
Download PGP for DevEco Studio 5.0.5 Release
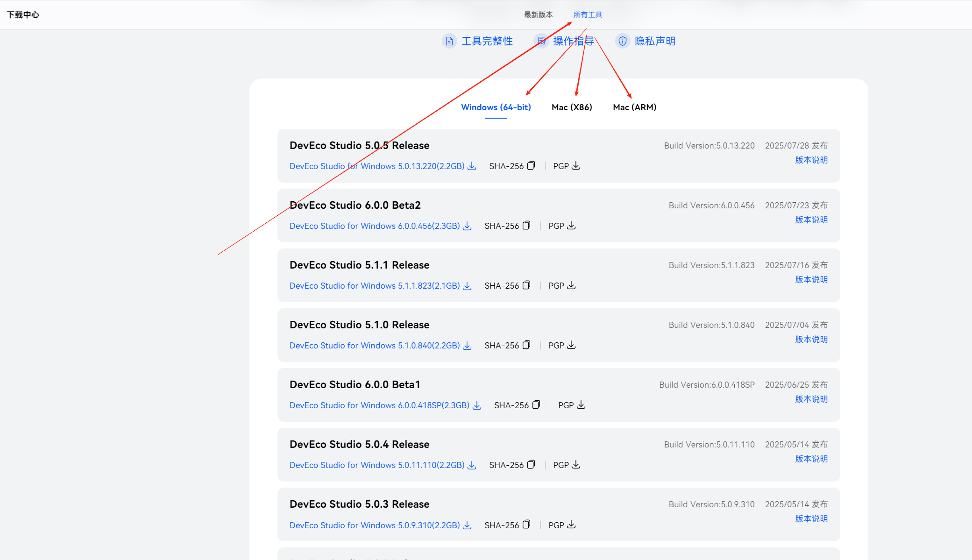coord(576,166)
